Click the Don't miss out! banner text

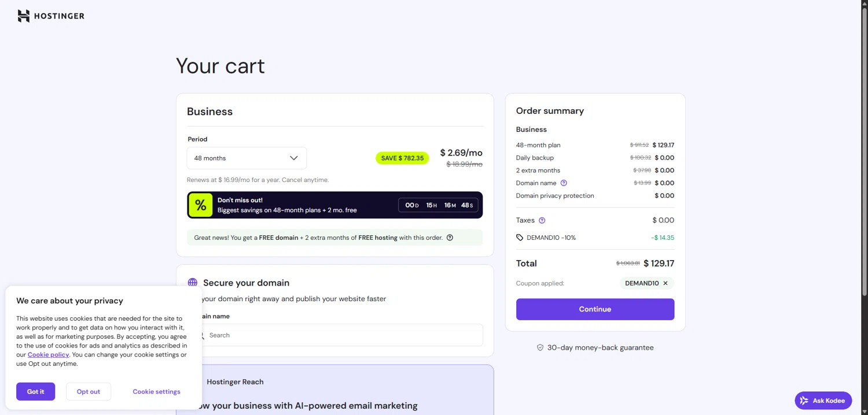tap(240, 200)
